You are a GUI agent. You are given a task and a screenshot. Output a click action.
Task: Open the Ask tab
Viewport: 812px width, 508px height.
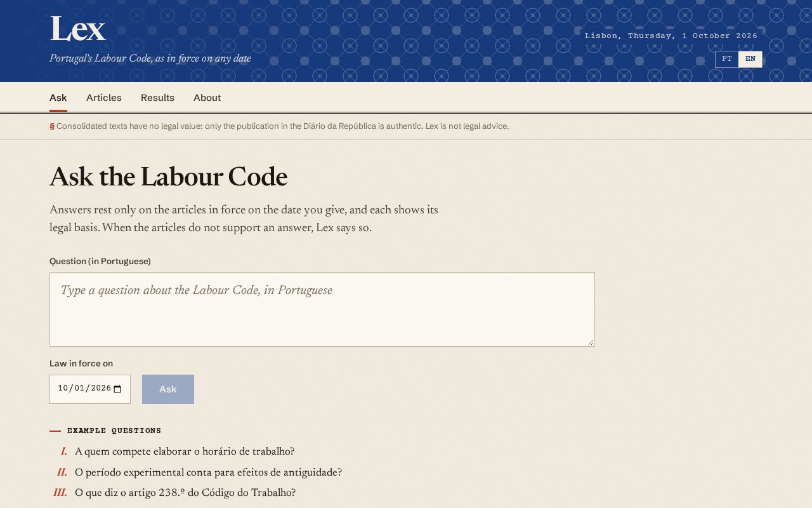tap(58, 98)
